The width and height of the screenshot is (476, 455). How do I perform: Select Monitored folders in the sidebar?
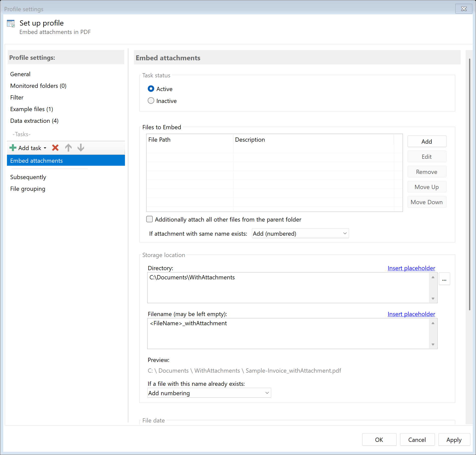pyautogui.click(x=38, y=86)
